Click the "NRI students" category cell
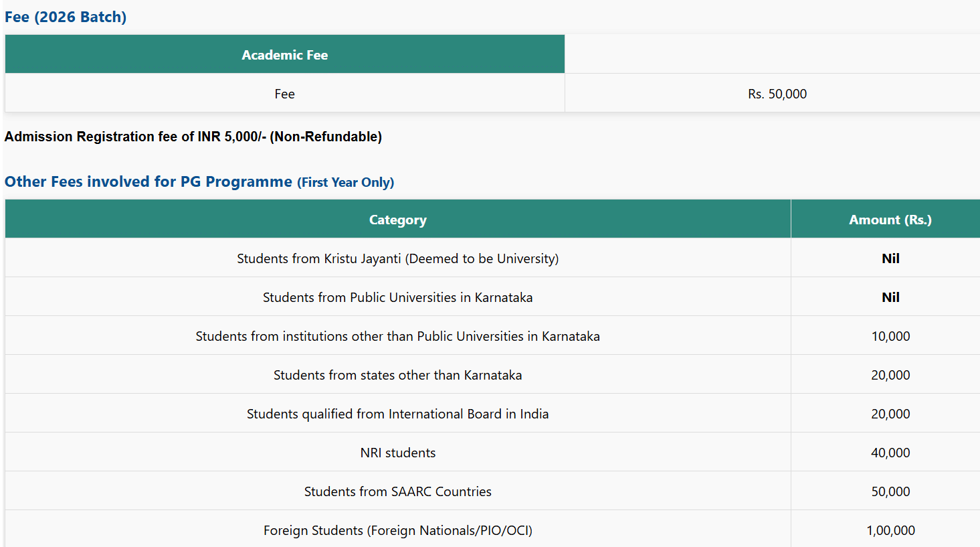The image size is (980, 547). coord(397,453)
